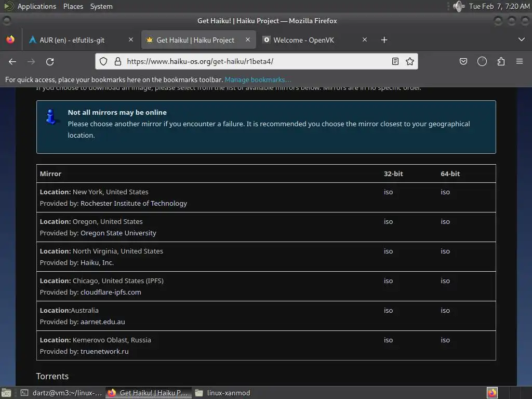Close the Get Haiku tab
Screen dimensions: 532x399
point(248,39)
